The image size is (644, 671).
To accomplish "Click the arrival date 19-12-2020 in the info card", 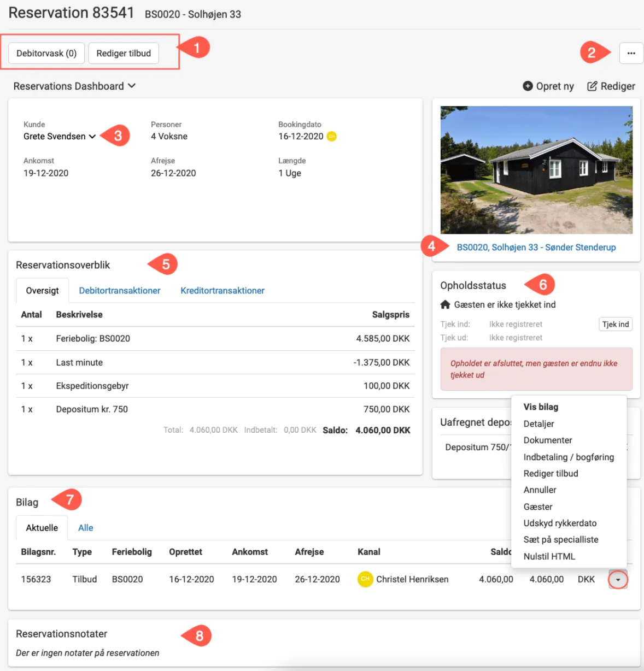I will [46, 173].
